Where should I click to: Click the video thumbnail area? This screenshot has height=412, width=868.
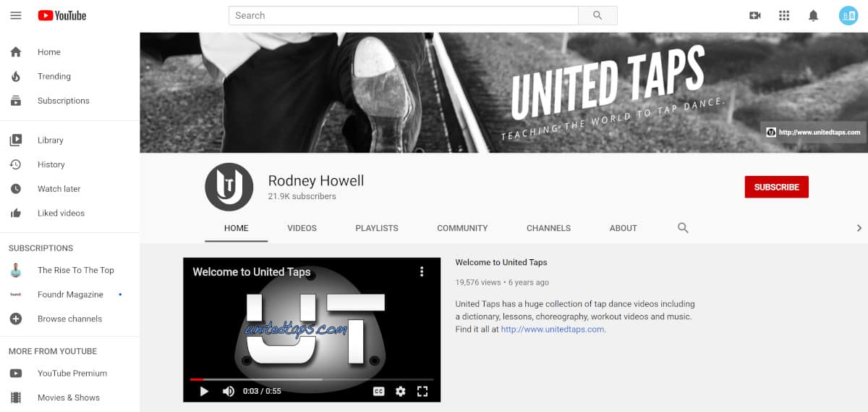pyautogui.click(x=312, y=329)
